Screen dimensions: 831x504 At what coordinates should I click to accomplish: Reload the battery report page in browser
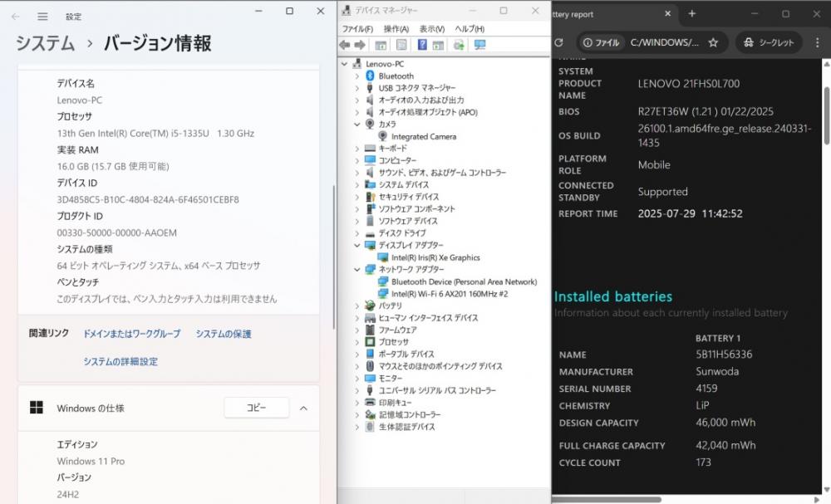click(x=558, y=42)
